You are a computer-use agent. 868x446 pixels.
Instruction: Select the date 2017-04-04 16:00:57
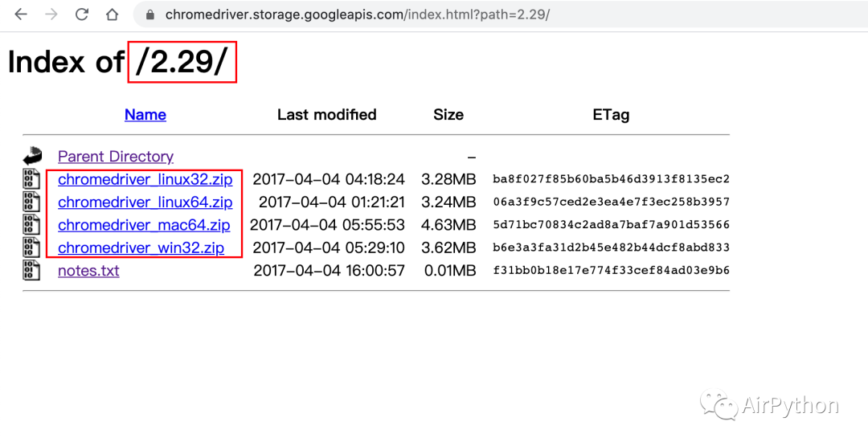329,271
